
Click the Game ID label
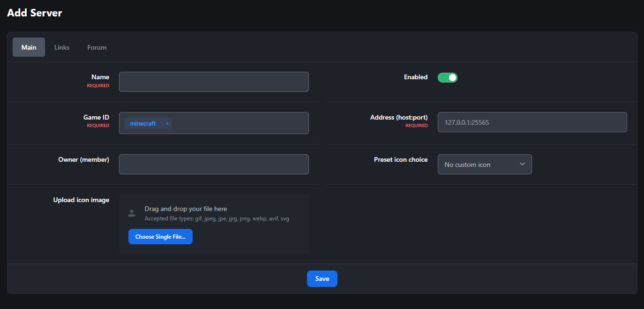[x=96, y=117]
